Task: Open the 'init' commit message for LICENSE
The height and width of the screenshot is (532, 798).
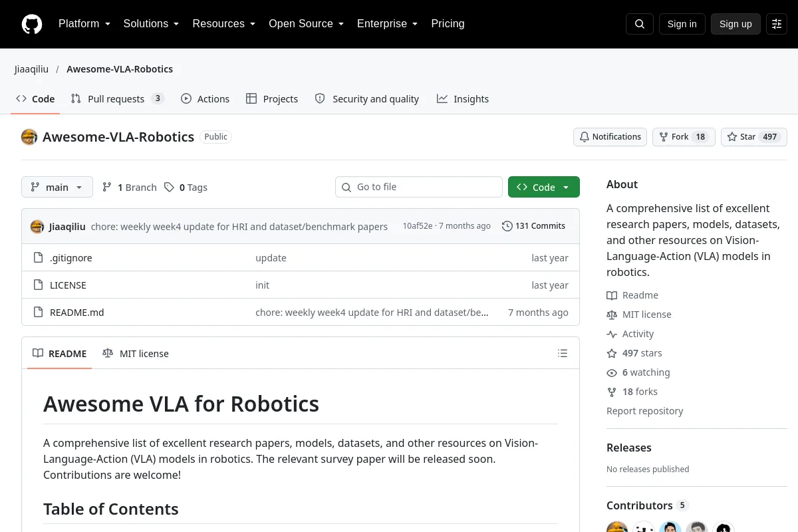Action: 263,285
